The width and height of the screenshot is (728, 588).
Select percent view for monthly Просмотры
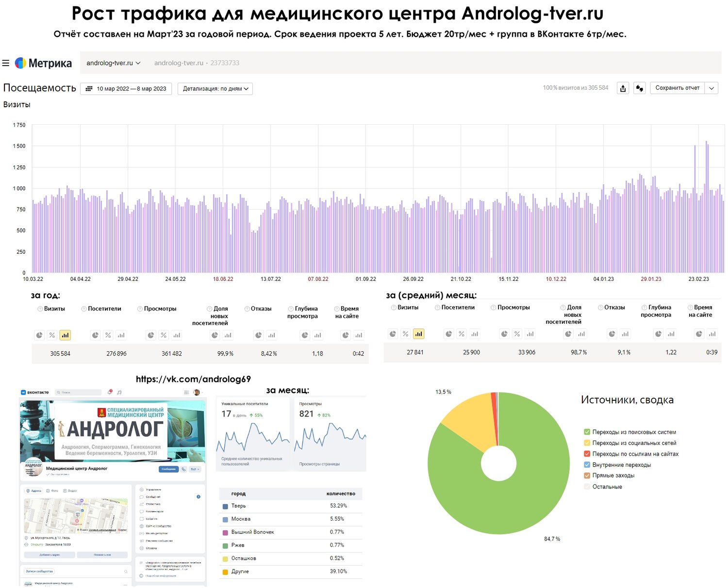(x=517, y=334)
